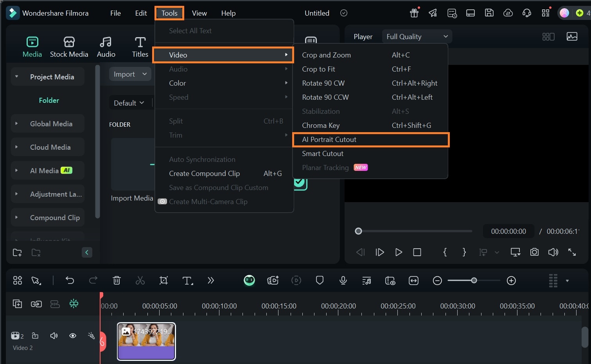Click the player progress slider handle
Image resolution: width=591 pixels, height=364 pixels.
[358, 231]
